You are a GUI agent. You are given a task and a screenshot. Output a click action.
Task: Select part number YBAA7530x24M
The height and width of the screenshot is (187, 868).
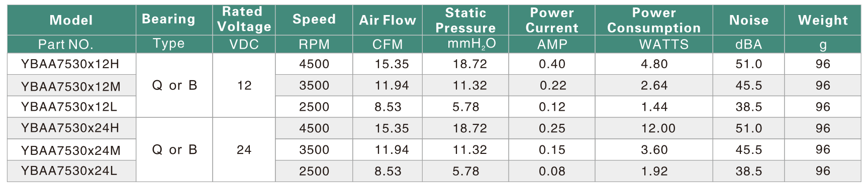pos(71,150)
